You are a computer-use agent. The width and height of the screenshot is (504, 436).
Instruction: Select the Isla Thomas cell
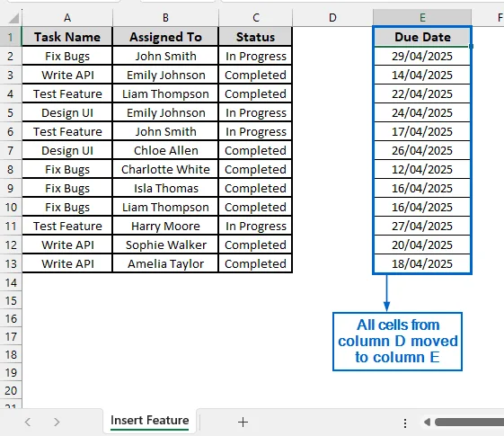pos(165,188)
